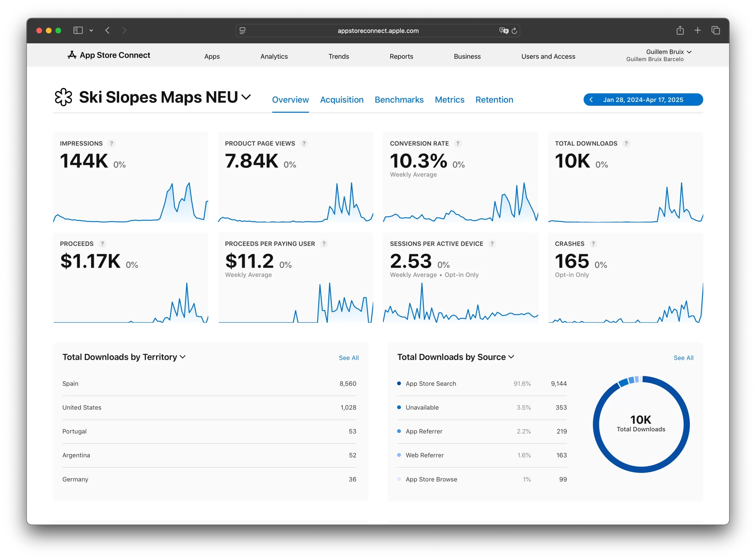Show the tab overview icon
The width and height of the screenshot is (756, 560).
[x=716, y=30]
